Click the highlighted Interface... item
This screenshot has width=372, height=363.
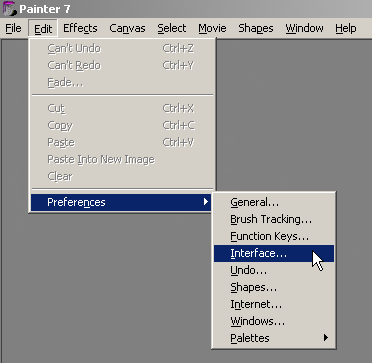(274, 253)
